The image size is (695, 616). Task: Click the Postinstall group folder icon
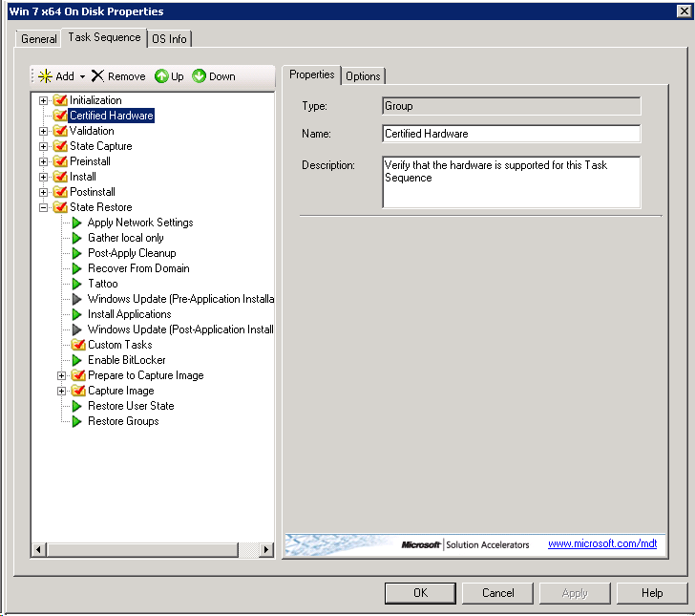(x=60, y=192)
